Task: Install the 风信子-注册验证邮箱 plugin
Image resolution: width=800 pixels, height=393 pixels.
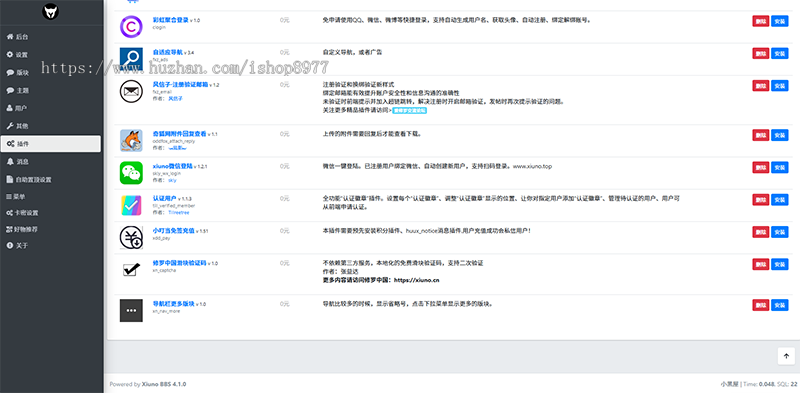Action: tap(780, 86)
